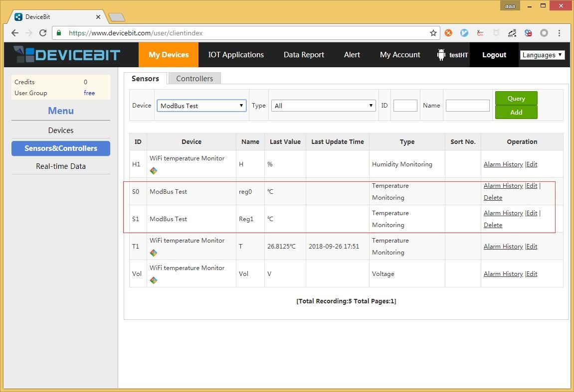
Task: Click the 'aaa' profile button in title bar
Action: pos(510,6)
